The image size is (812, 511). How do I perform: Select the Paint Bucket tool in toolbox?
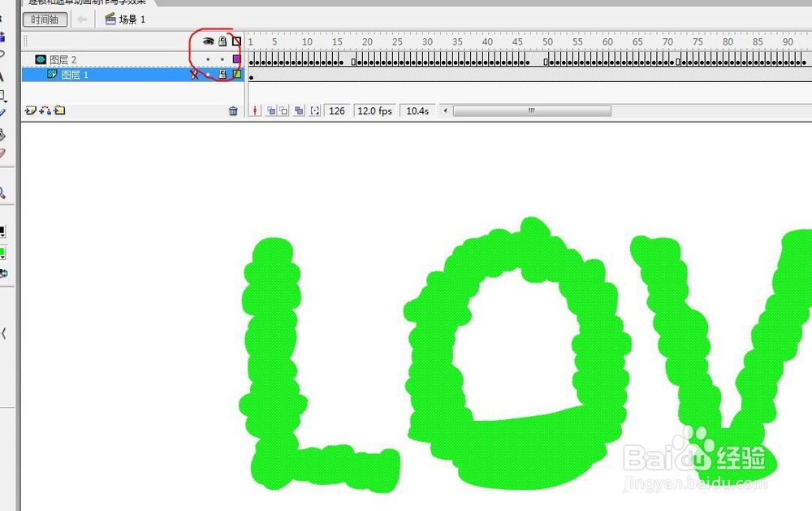click(x=2, y=135)
